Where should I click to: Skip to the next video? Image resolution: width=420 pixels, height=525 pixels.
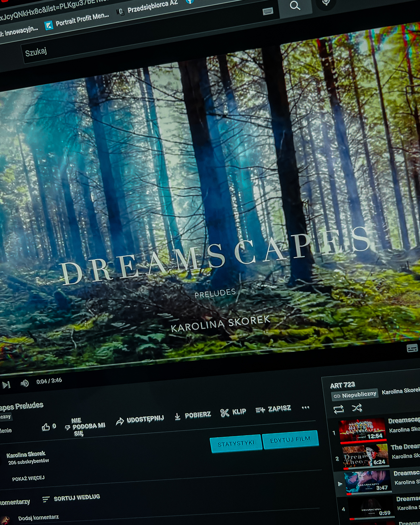point(6,385)
